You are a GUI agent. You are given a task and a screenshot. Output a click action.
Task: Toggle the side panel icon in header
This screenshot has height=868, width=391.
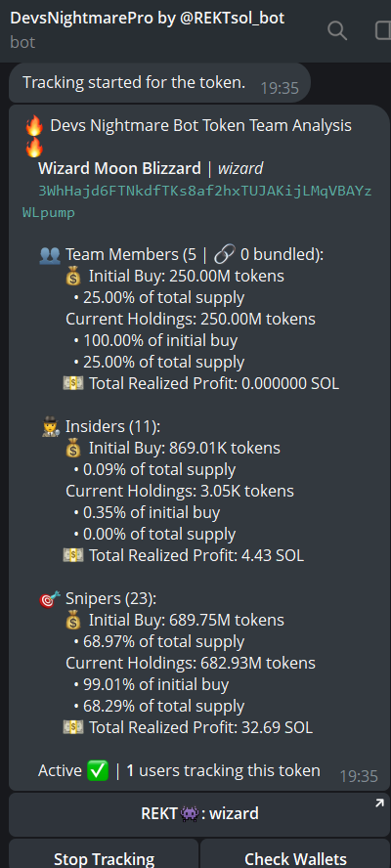[x=383, y=30]
